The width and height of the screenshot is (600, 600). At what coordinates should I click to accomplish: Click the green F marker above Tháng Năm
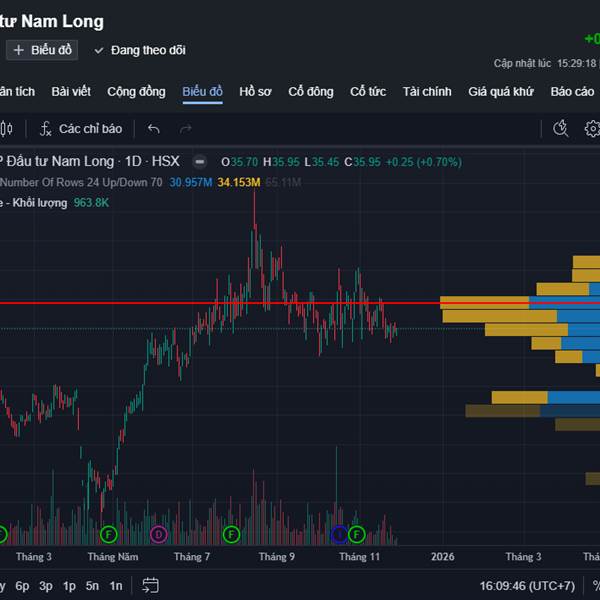[109, 535]
